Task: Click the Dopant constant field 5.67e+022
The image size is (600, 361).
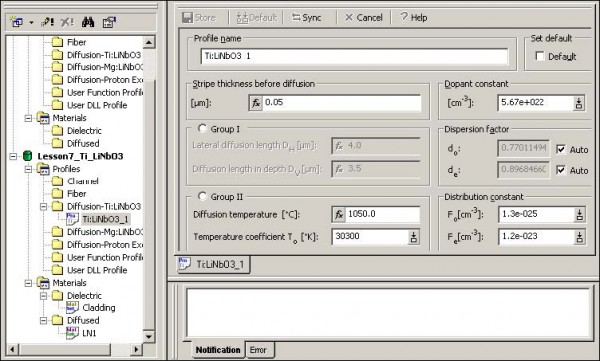Action: (535, 103)
